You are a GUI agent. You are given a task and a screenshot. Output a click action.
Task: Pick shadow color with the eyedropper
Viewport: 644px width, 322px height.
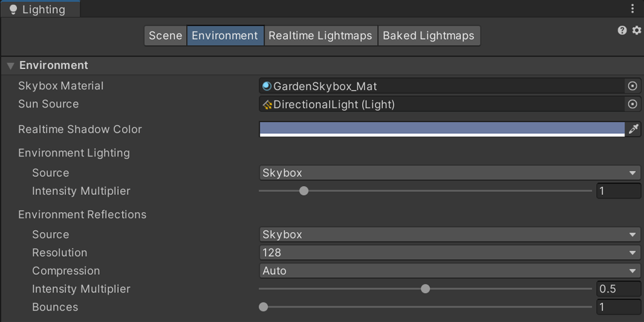(633, 129)
